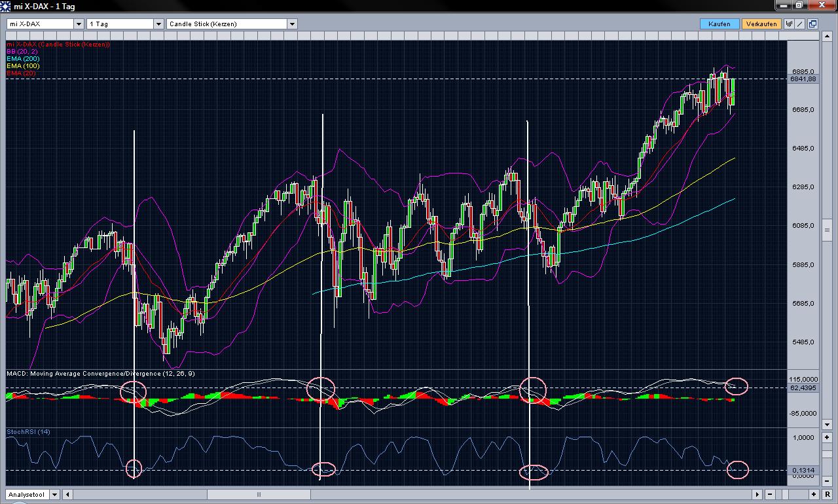Open the Candle Stick (Kerzen) chart type dropdown
The height and width of the screenshot is (504, 838).
click(x=292, y=24)
